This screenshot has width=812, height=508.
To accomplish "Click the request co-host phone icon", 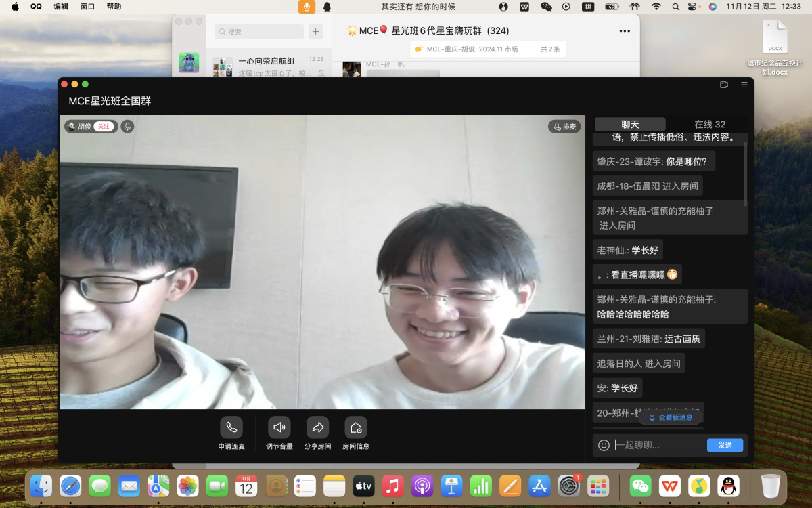I will tap(231, 427).
